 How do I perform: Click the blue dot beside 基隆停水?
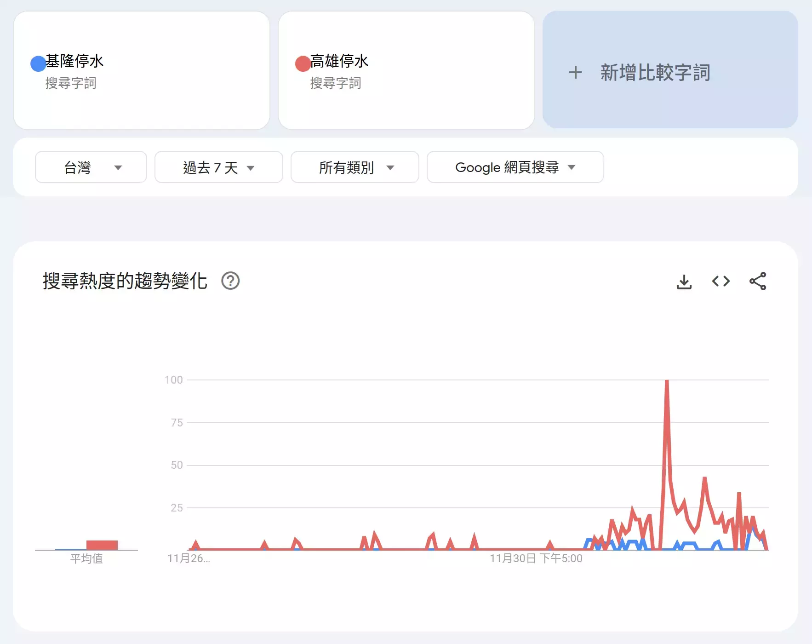[38, 63]
